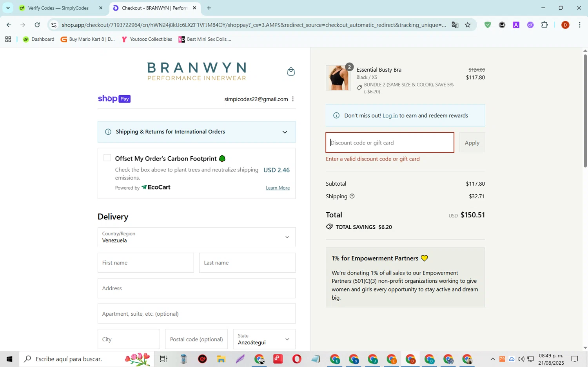Click the Shipping help question mark icon
The height and width of the screenshot is (367, 588).
(x=352, y=196)
